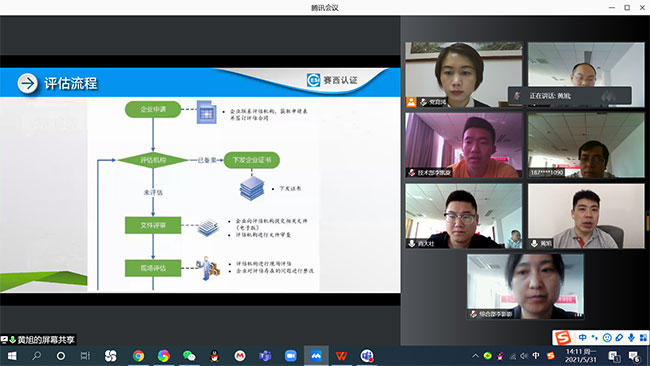Open the Windows notification center
This screenshot has width=650, height=366.
click(x=633, y=356)
